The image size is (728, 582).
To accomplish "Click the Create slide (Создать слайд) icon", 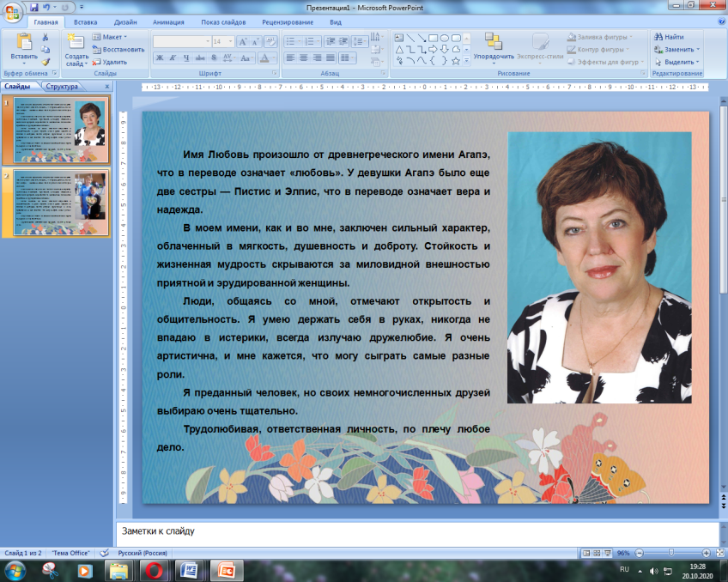I will pos(76,42).
